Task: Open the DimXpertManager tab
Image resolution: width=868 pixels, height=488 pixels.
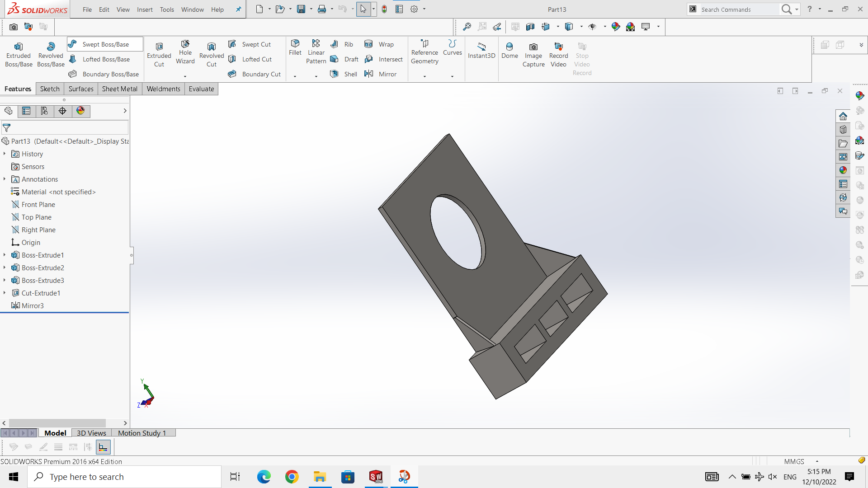Action: point(62,111)
